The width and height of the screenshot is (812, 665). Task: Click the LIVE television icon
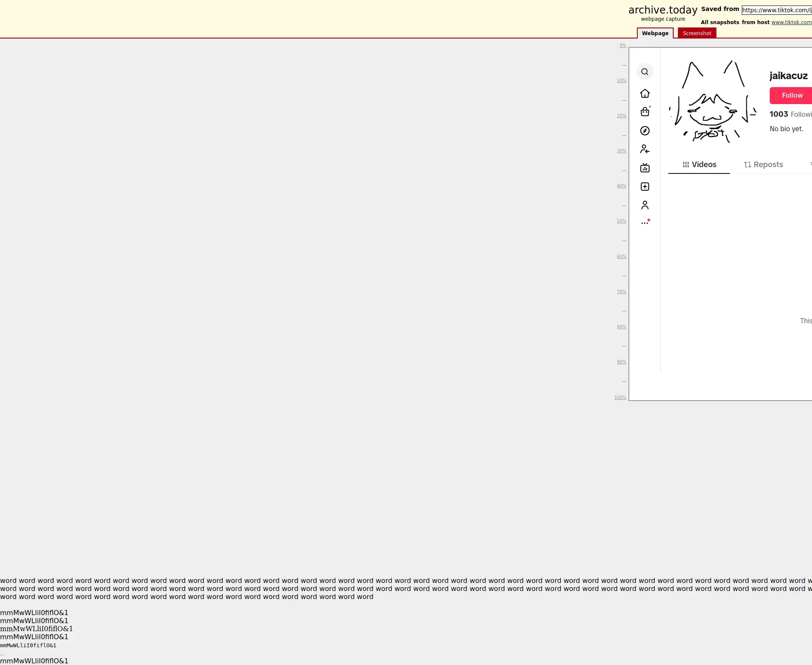pyautogui.click(x=645, y=168)
